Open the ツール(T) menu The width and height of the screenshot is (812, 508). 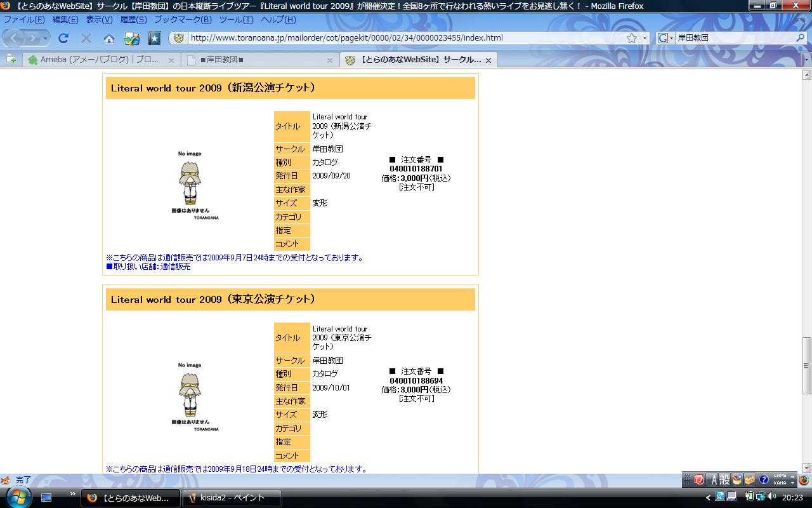pyautogui.click(x=236, y=20)
